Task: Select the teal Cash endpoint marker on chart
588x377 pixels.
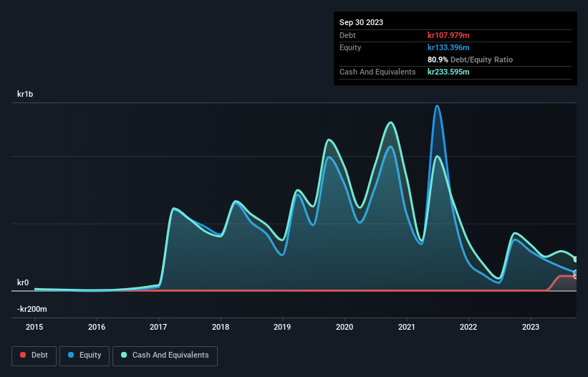Action: click(x=576, y=259)
